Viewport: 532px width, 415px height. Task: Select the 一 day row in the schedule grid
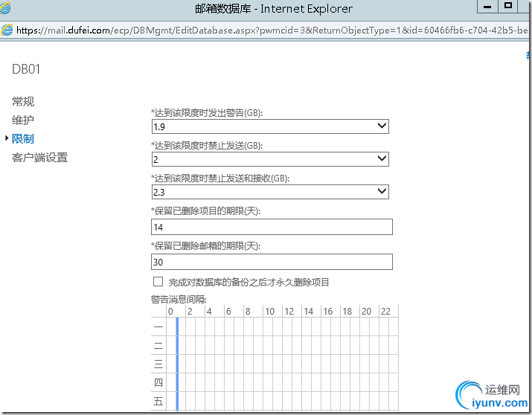[158, 326]
